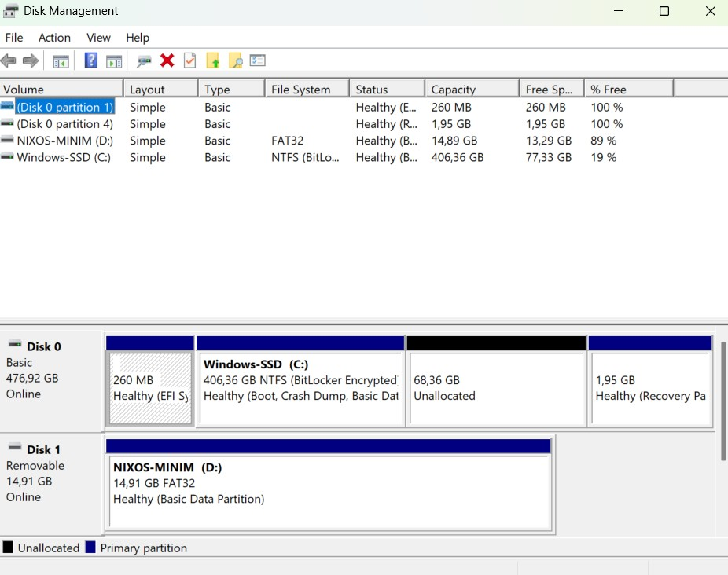Viewport: 728px width, 575px height.
Task: Click the Show/Hide Console Tree toolbar icon
Action: [x=61, y=60]
